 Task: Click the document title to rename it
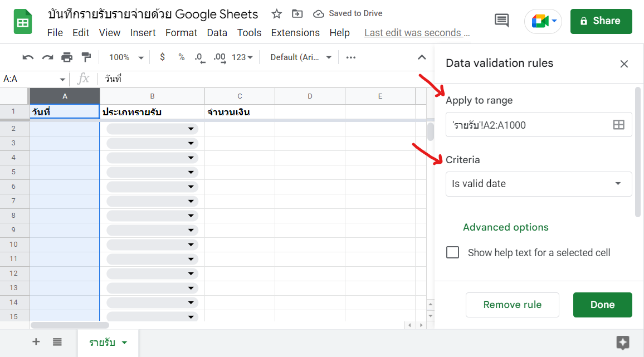(153, 14)
